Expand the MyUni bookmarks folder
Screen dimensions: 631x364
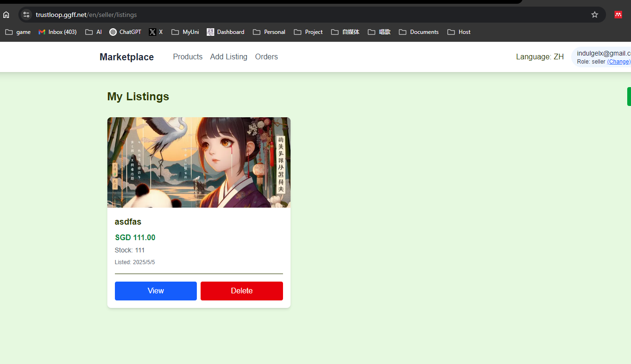[185, 32]
